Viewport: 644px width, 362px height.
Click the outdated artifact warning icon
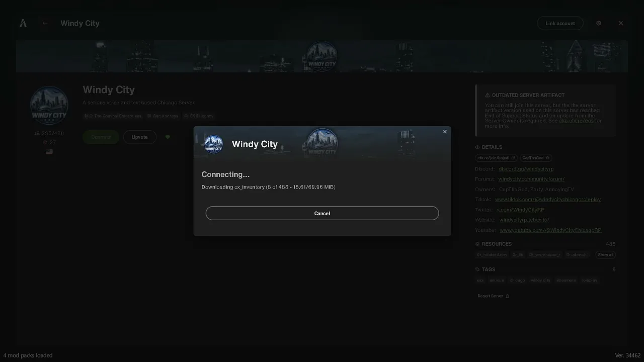(x=488, y=95)
